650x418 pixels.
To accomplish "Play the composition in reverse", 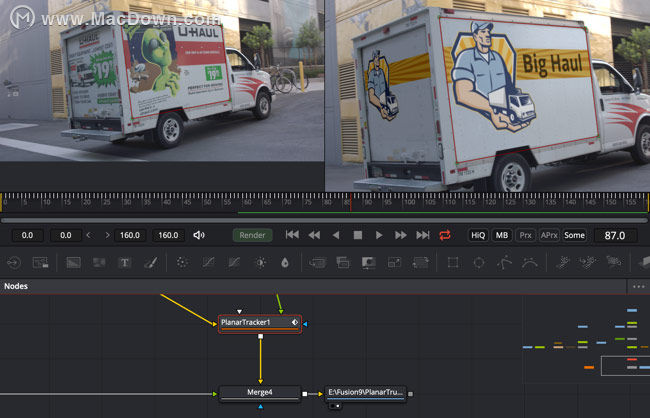I will (336, 235).
